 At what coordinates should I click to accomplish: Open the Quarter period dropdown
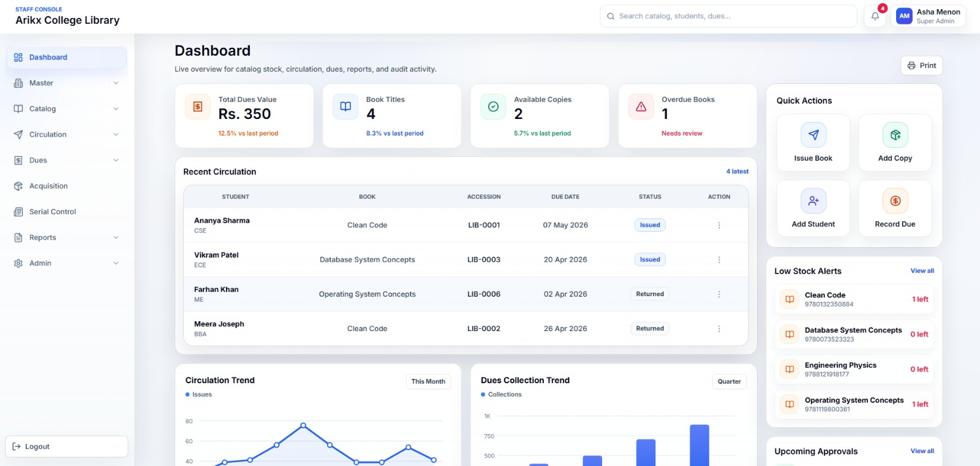click(729, 381)
